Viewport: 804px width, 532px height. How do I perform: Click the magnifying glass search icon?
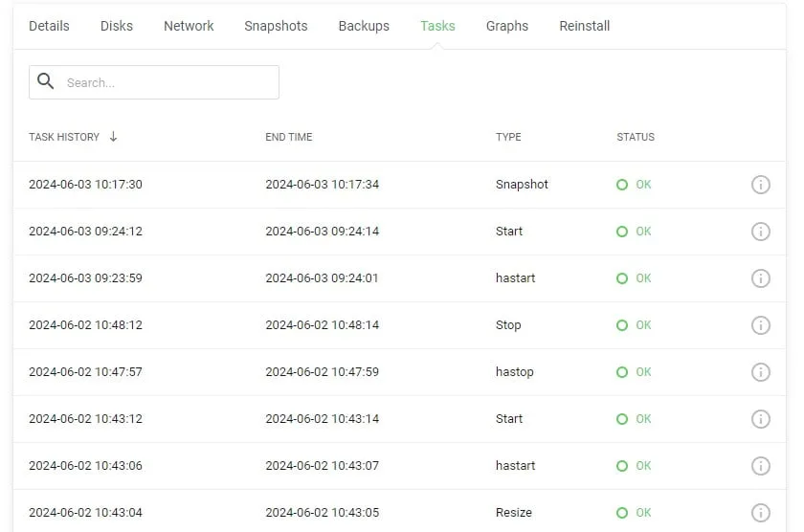coord(45,82)
